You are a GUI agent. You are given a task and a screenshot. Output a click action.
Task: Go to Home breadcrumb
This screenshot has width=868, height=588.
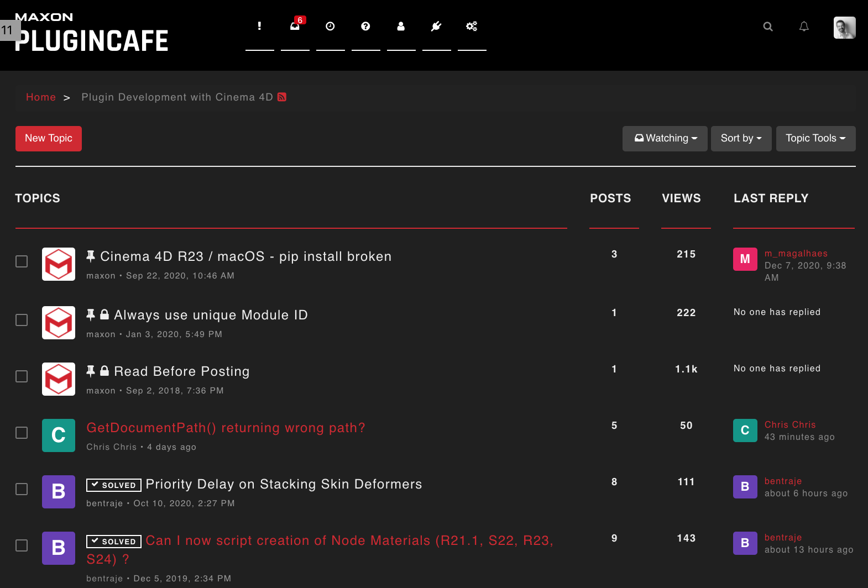pos(41,97)
